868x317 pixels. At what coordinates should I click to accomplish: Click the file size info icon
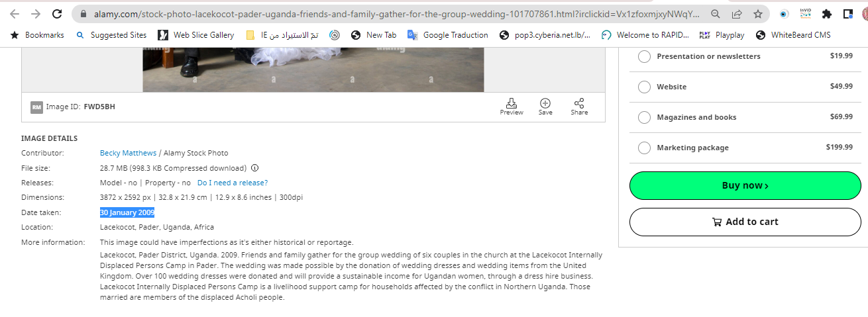tap(254, 168)
